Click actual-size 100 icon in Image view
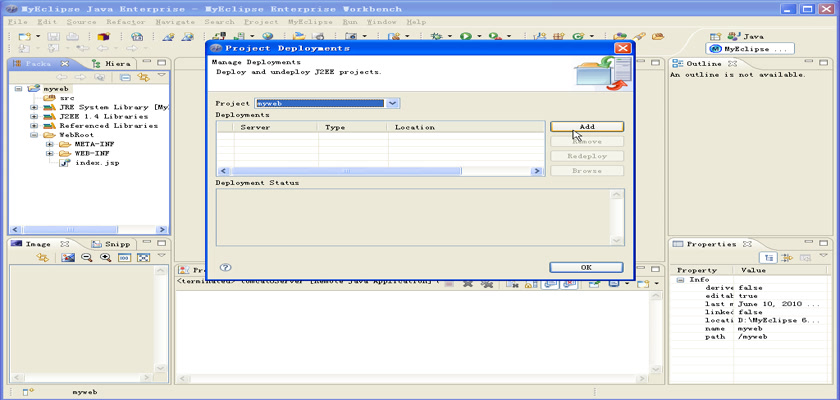Viewport: 840px width, 400px height. pyautogui.click(x=124, y=258)
